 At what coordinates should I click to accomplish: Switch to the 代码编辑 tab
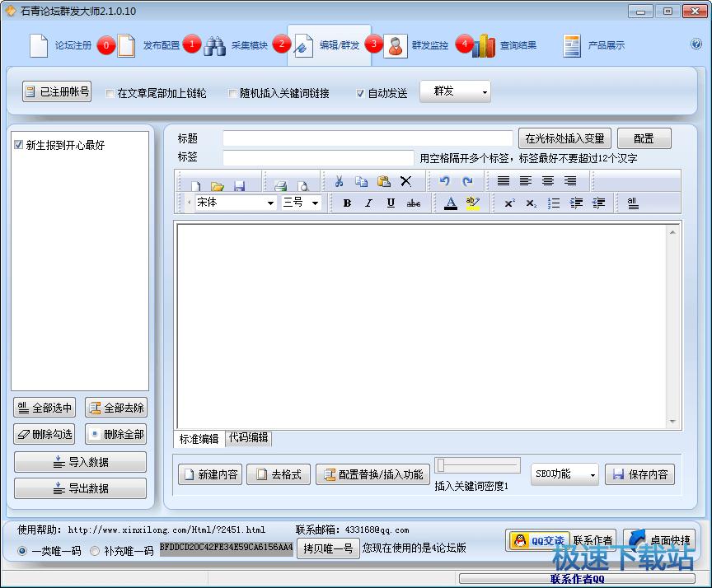coord(248,438)
